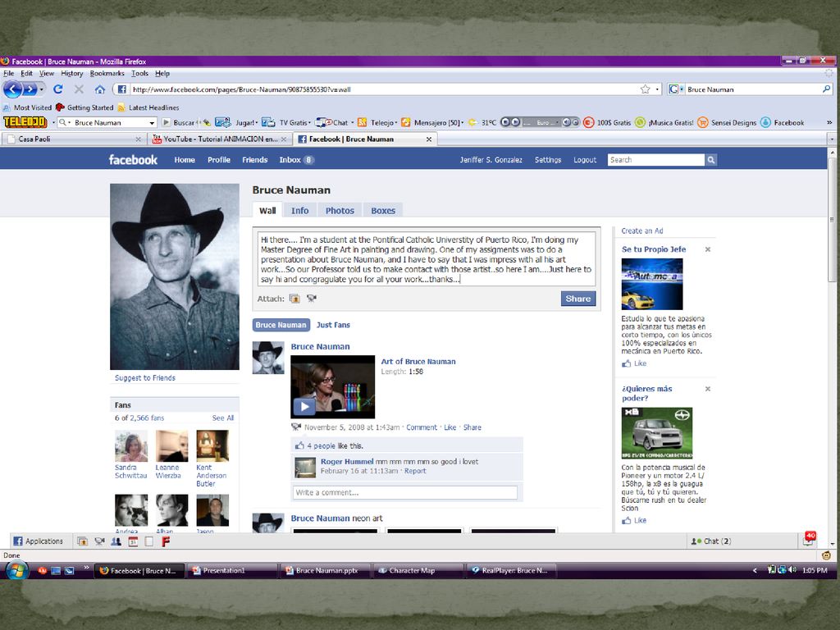The width and height of the screenshot is (840, 630).
Task: Click Logout in the Facebook header
Action: [x=584, y=160]
